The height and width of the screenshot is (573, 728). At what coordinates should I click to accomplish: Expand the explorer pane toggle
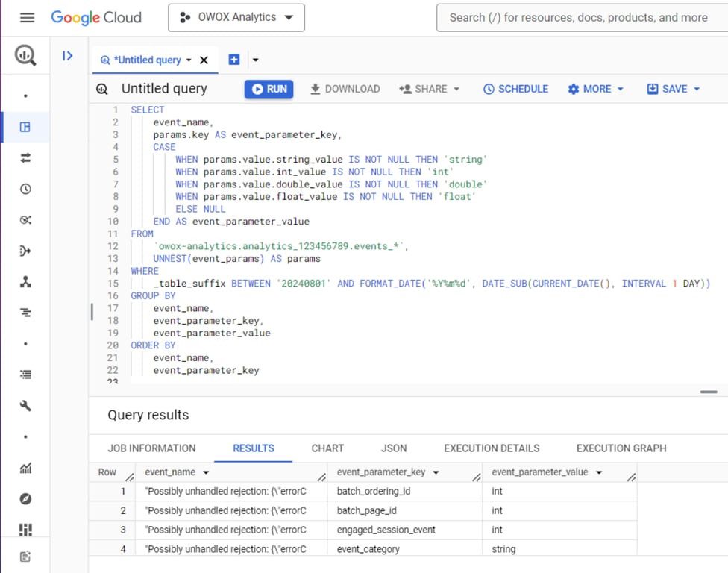tap(67, 56)
